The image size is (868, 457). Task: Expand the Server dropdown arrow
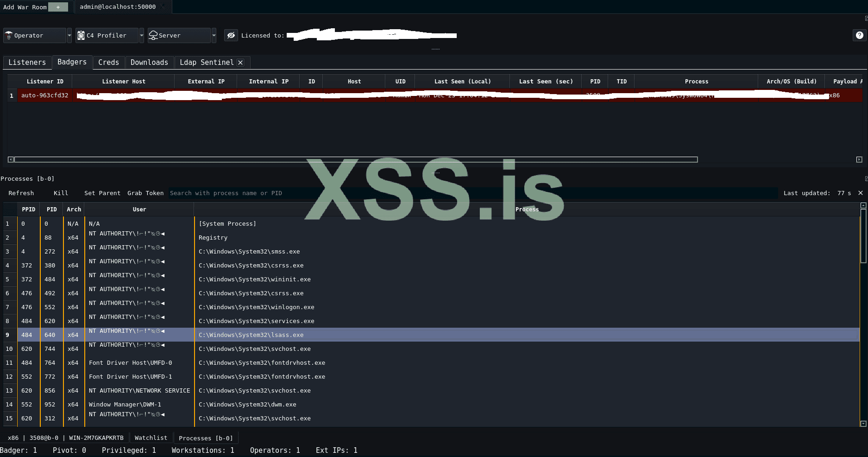click(x=214, y=35)
